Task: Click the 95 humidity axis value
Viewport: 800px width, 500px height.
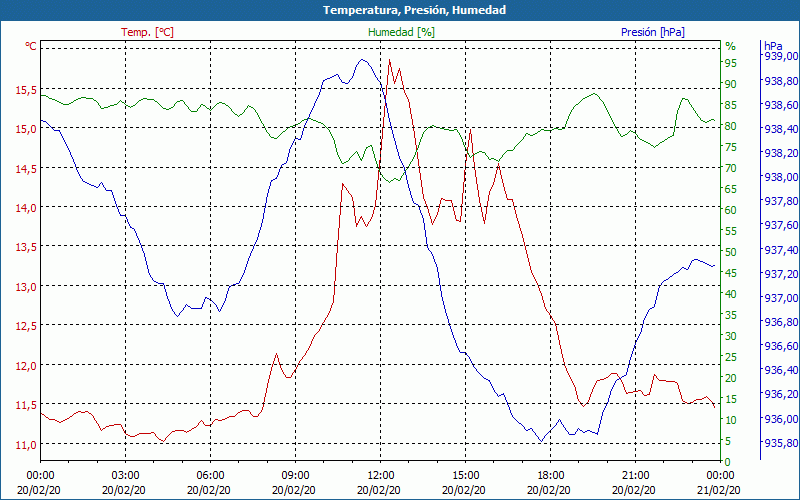Action: click(731, 63)
